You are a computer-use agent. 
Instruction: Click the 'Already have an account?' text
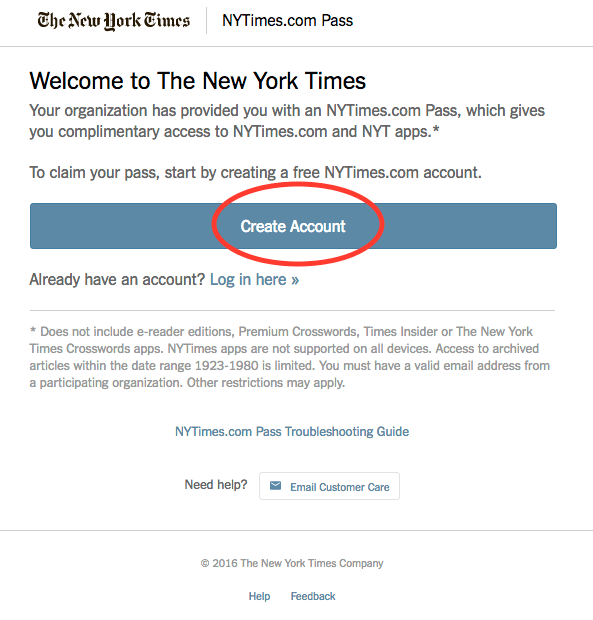pyautogui.click(x=117, y=280)
